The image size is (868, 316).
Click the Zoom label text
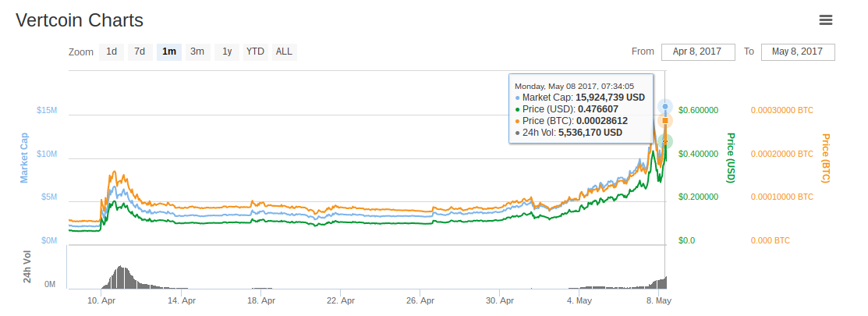[81, 52]
